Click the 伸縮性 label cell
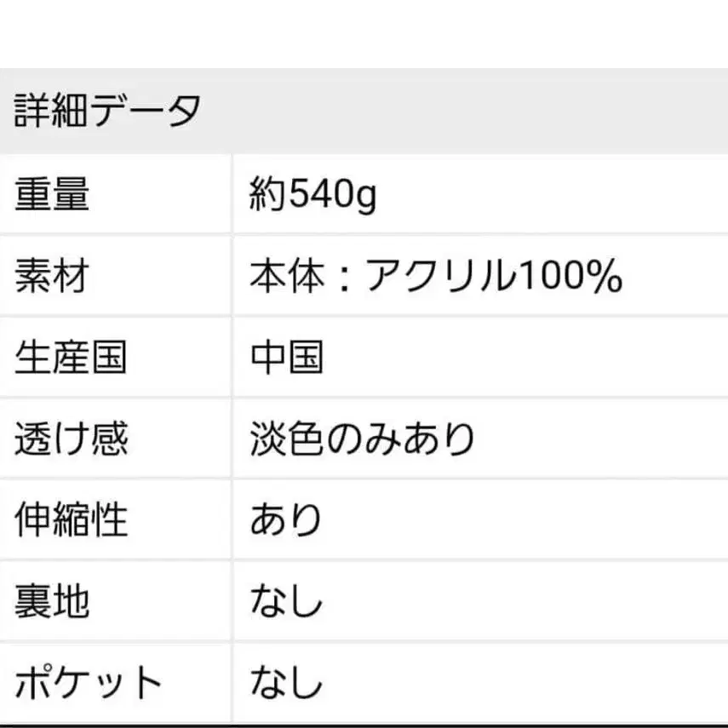Screen dimensions: 728x728 tap(71, 519)
